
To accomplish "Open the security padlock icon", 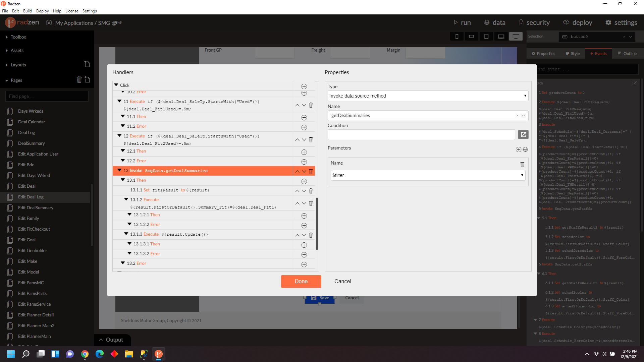I will pos(521,22).
